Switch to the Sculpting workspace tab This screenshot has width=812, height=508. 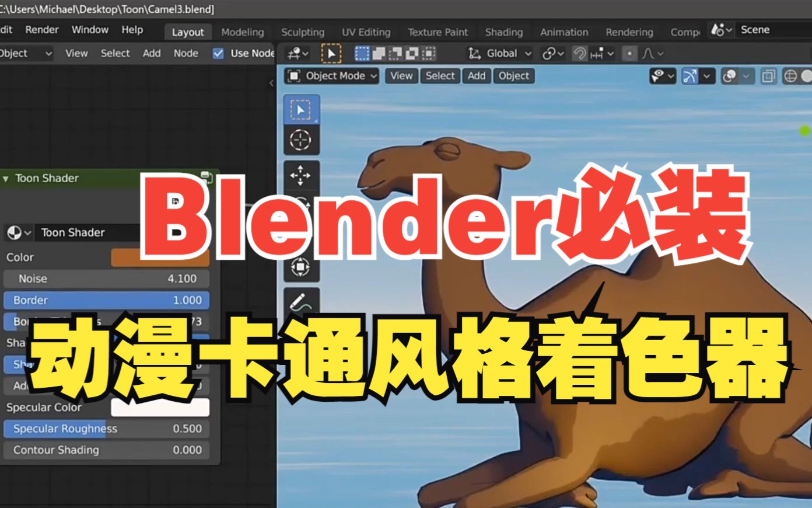tap(303, 32)
